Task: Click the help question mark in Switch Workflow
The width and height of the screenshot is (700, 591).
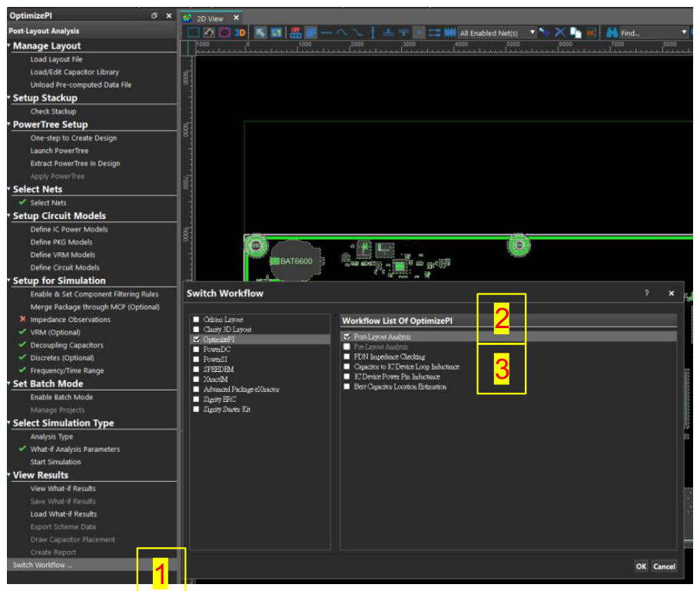Action: (646, 293)
